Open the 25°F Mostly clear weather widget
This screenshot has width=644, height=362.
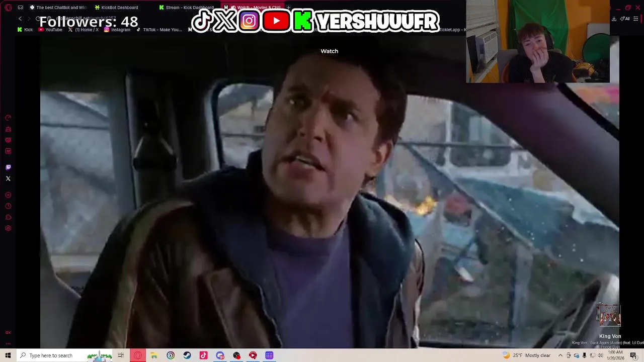pyautogui.click(x=526, y=355)
